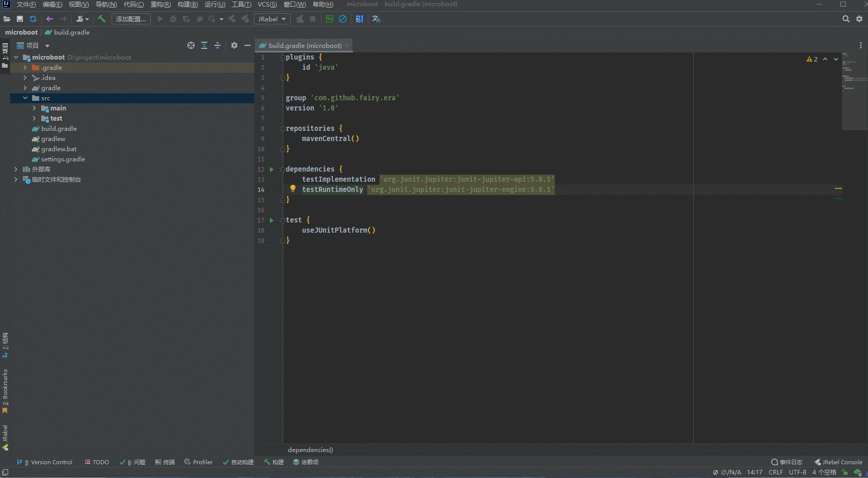Viewport: 868px width, 478px height.
Task: Open the JRebel Console tool window
Action: click(838, 462)
